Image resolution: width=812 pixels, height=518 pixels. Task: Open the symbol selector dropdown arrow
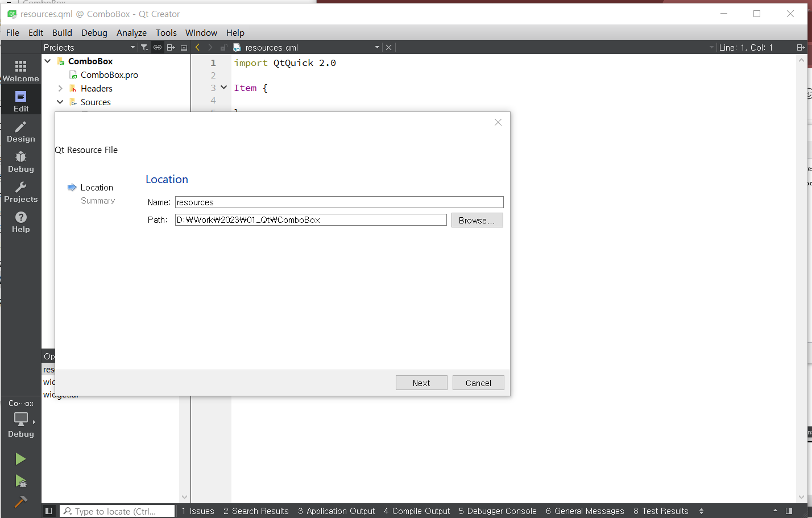tap(711, 47)
